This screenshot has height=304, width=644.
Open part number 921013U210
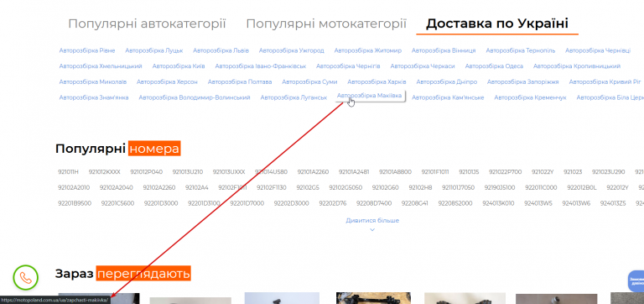[188, 172]
